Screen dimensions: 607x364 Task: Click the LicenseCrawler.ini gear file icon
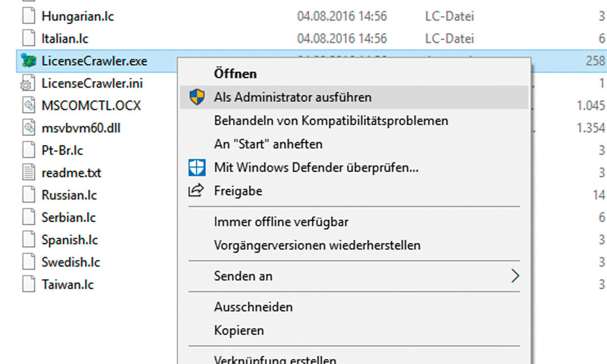pos(28,83)
